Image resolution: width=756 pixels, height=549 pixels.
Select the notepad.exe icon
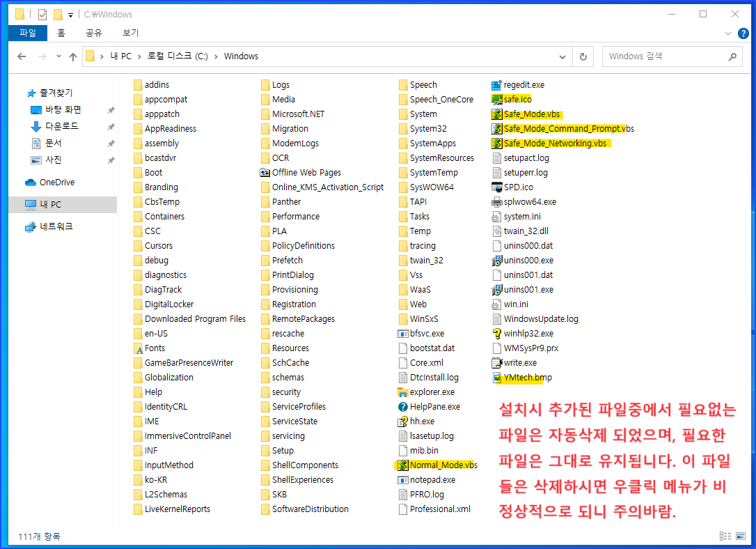click(402, 480)
